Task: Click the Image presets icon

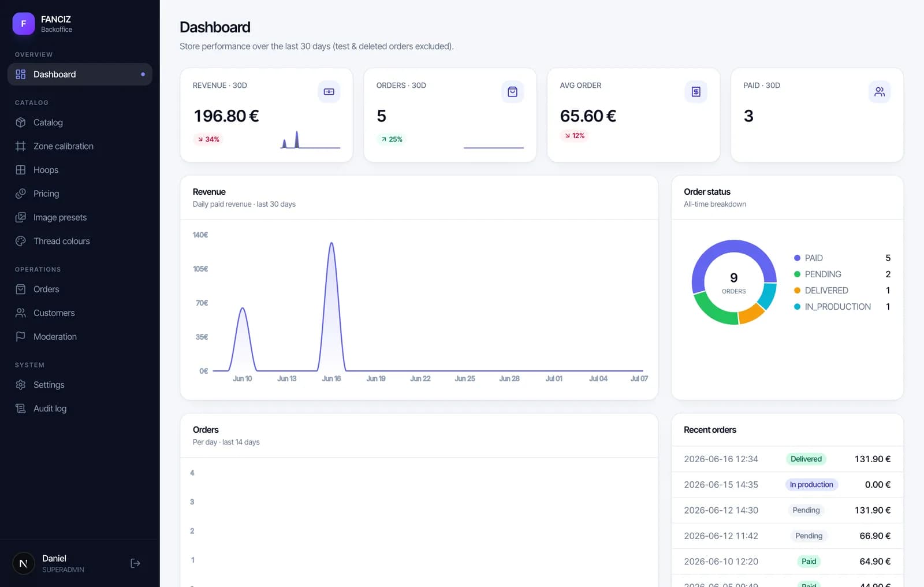Action: [21, 217]
